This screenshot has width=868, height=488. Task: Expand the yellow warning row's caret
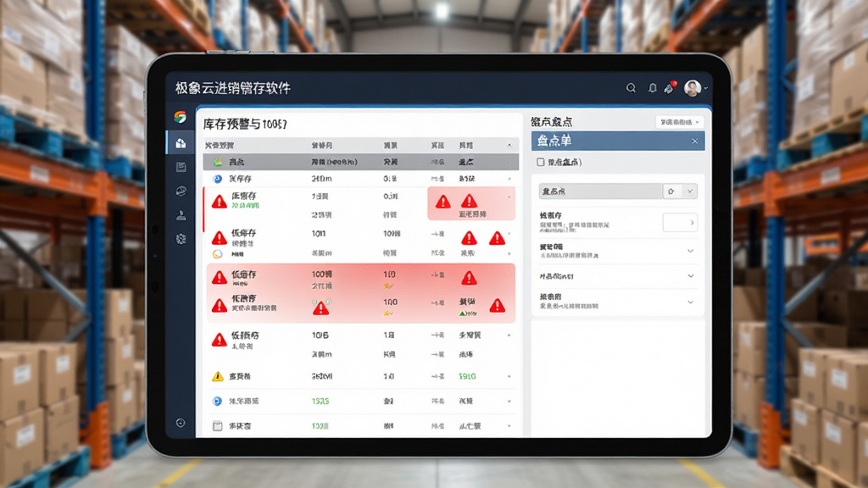[509, 376]
